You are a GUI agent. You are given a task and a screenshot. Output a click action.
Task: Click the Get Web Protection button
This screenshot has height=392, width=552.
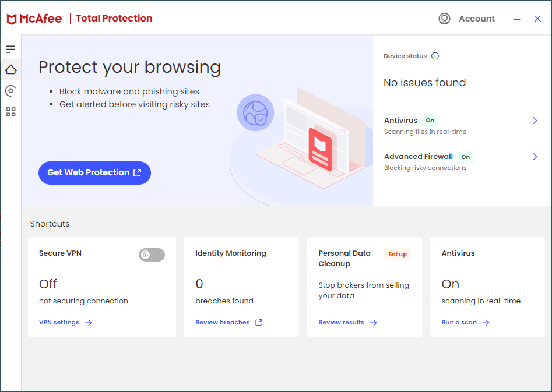coord(94,173)
